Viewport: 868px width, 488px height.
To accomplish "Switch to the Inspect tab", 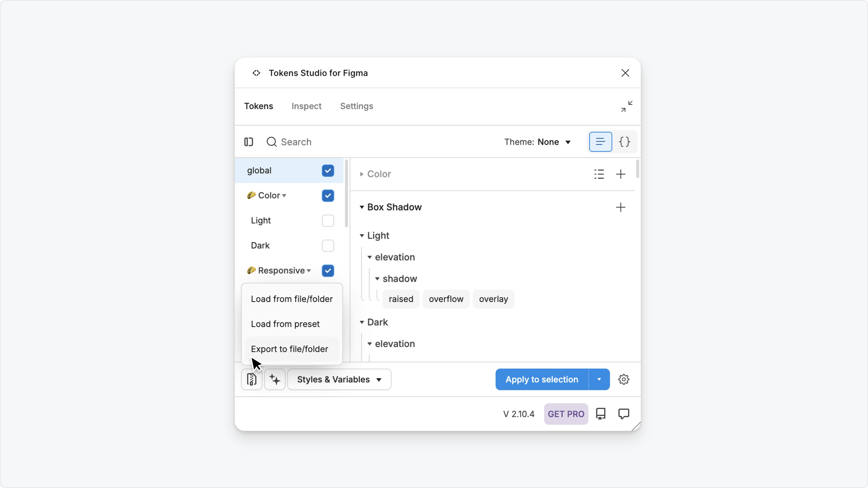I will (x=306, y=106).
